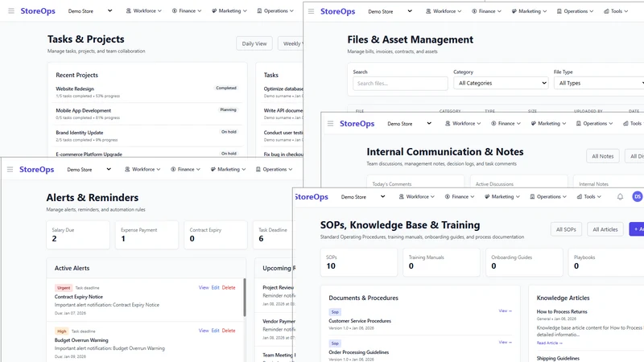The height and width of the screenshot is (362, 644).
Task: Open Operations menu in Alerts & Reminders window
Action: point(274,170)
